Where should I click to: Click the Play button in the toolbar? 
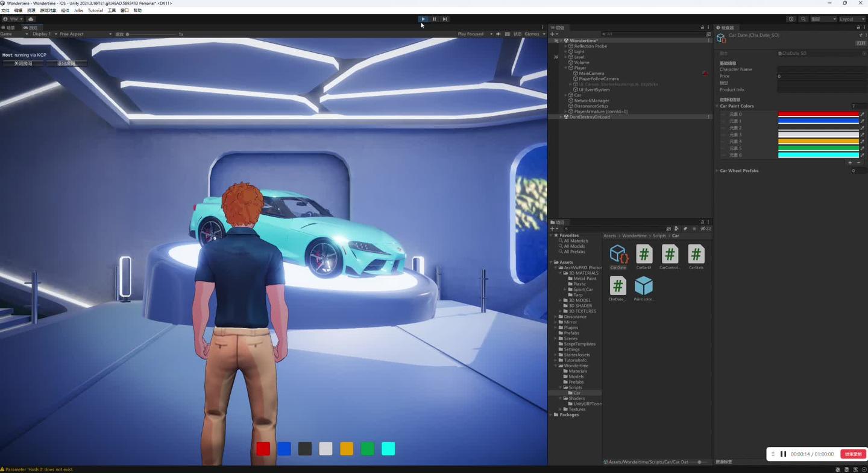(x=423, y=19)
